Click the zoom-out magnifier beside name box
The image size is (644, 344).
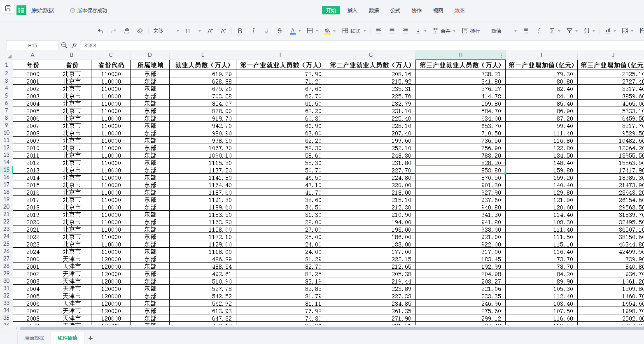point(64,45)
